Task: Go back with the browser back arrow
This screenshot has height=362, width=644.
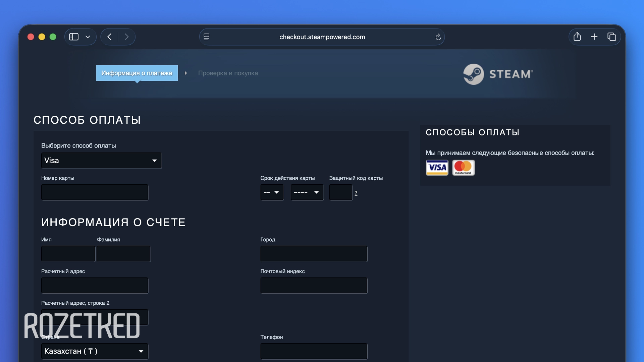Action: click(110, 37)
